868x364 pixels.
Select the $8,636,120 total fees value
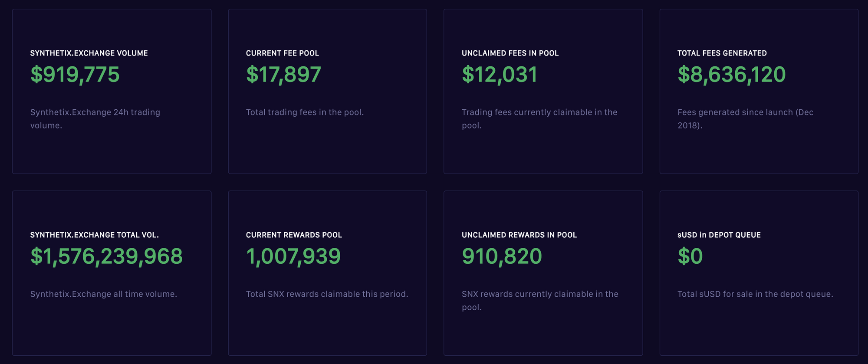(x=732, y=74)
